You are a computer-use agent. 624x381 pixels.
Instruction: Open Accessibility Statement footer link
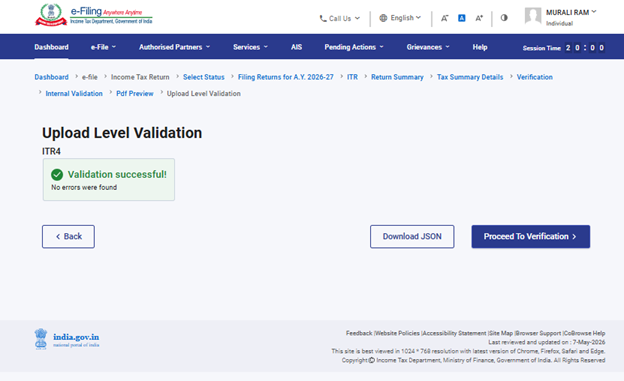454,333
